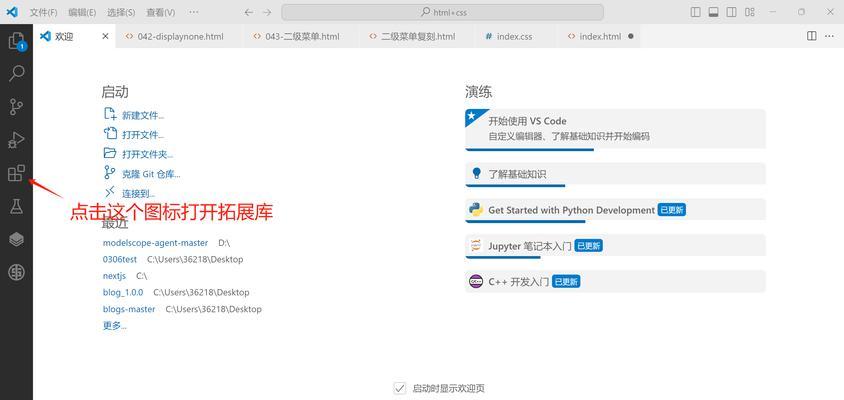Open the Extensions view icon

[x=17, y=173]
